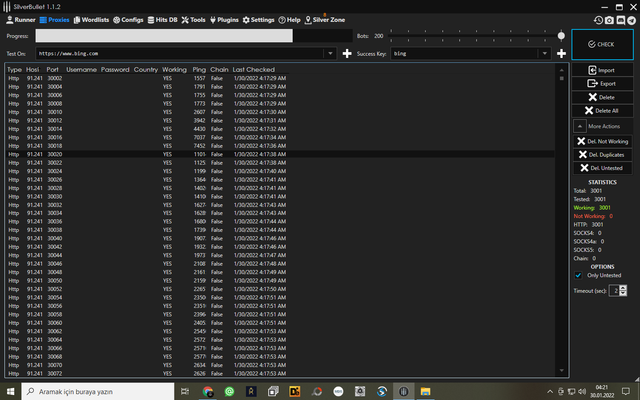Sort by the Ping column header
Viewport: 640px width, 400px height.
click(x=199, y=70)
